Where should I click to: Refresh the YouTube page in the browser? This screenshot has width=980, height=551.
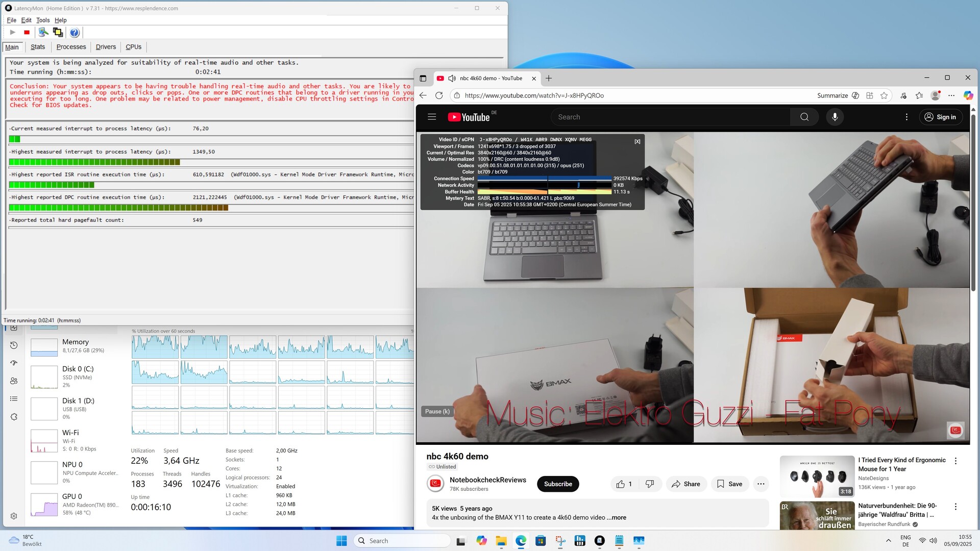click(x=439, y=95)
